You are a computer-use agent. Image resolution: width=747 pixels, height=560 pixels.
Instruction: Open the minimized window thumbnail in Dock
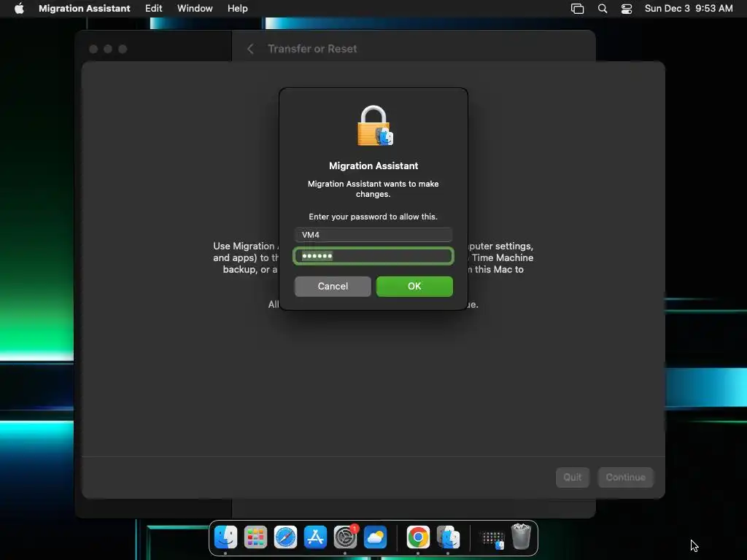point(492,539)
